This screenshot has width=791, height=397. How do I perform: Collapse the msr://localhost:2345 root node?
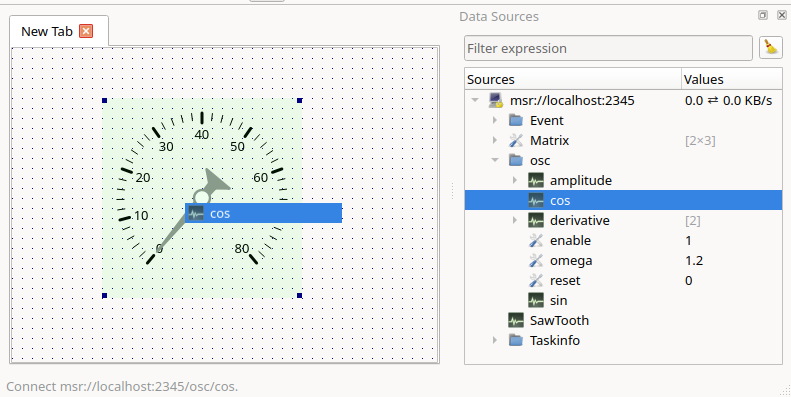pos(475,100)
